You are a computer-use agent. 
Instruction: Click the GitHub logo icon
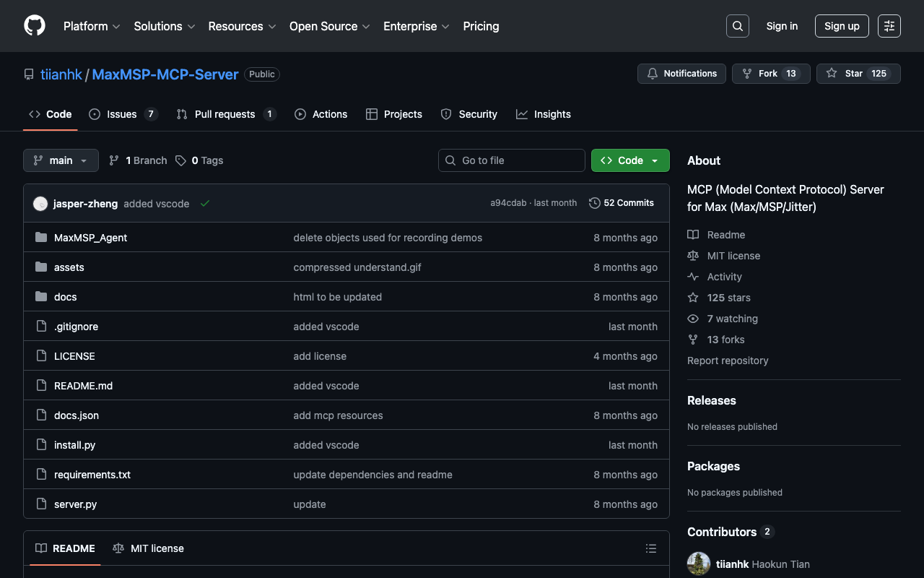point(35,26)
